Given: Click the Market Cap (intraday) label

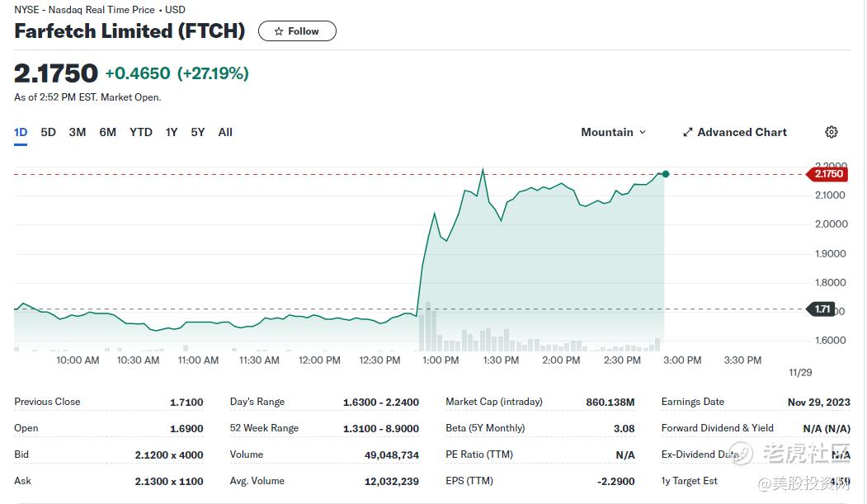Looking at the screenshot, I should [494, 402].
